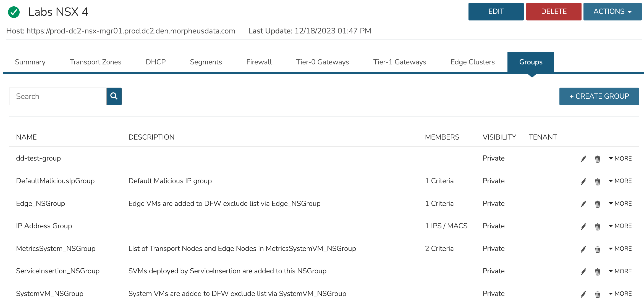Click the search magnifier icon button
This screenshot has height=304, width=644.
pyautogui.click(x=114, y=96)
